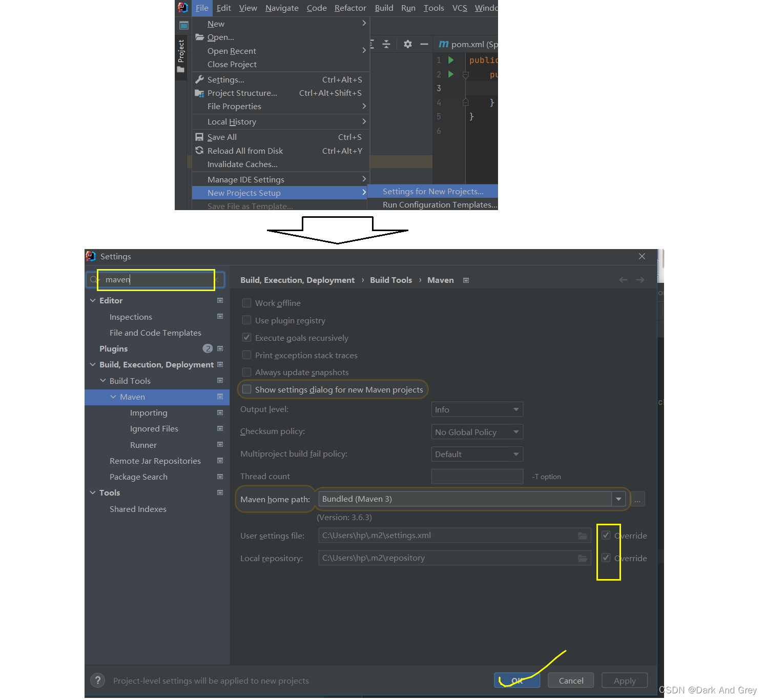Screen dimensions: 765x700
Task: Open Multiproject build fail policy dropdown
Action: tap(477, 454)
